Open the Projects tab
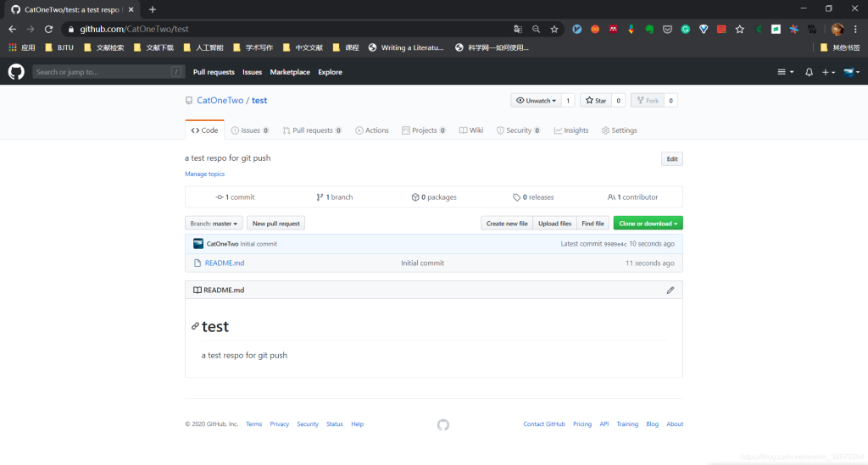The width and height of the screenshot is (868, 465). coord(424,130)
